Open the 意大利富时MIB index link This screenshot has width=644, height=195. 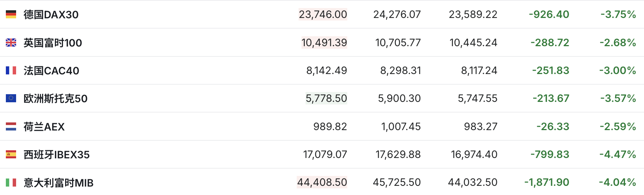(x=59, y=183)
